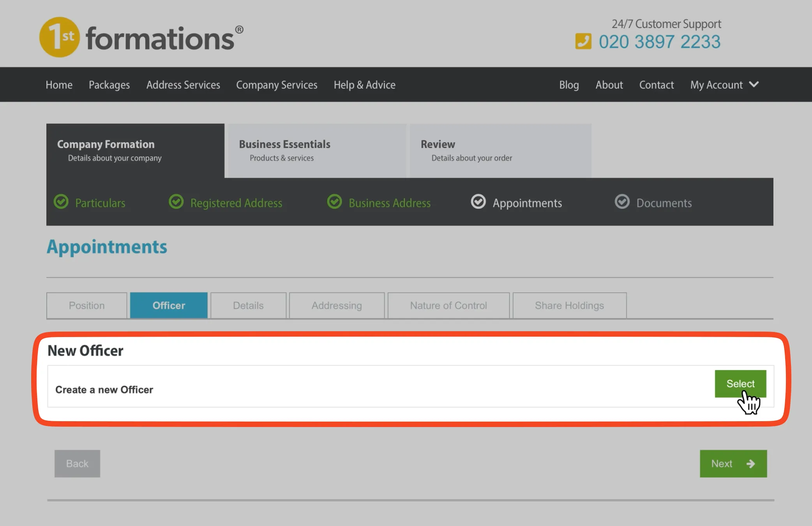Click the Business Address checkmark icon
812x526 pixels.
(x=334, y=202)
